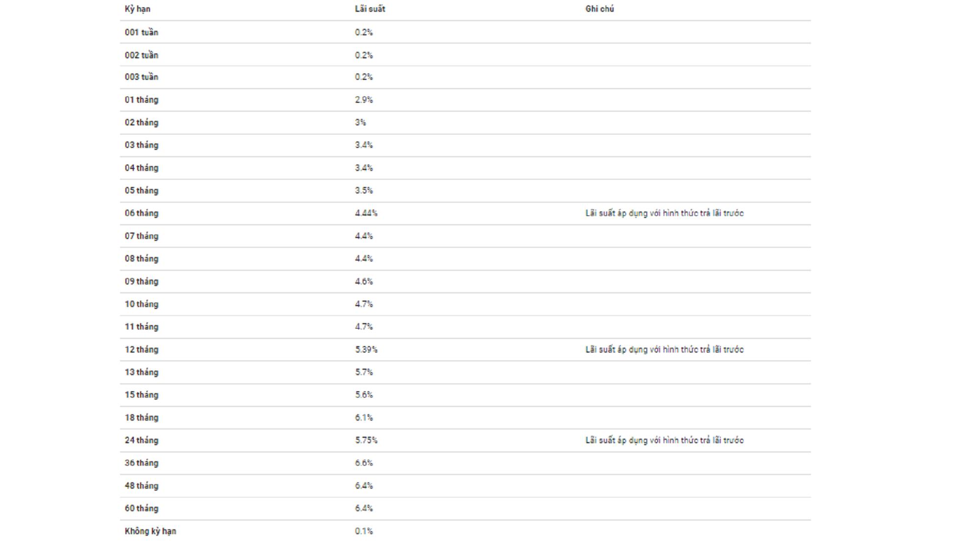
Task: Click the 2.9% rate for 01 tháng
Action: [364, 100]
